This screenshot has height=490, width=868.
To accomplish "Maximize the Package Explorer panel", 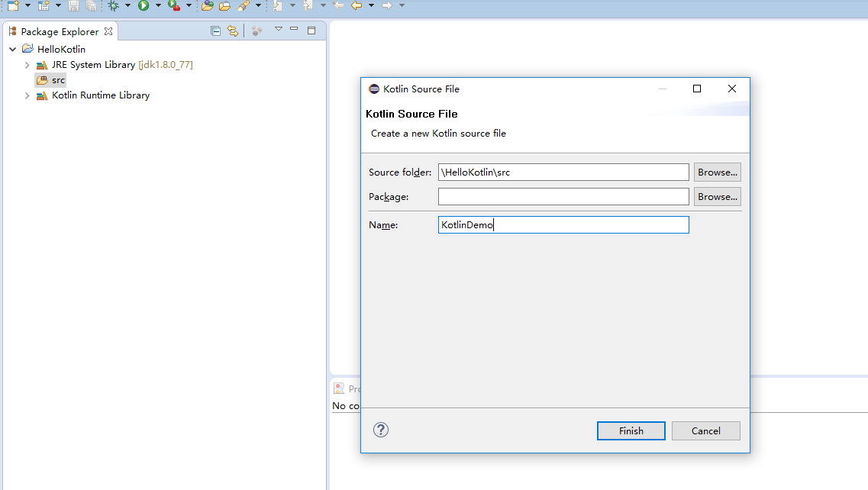I will (311, 31).
